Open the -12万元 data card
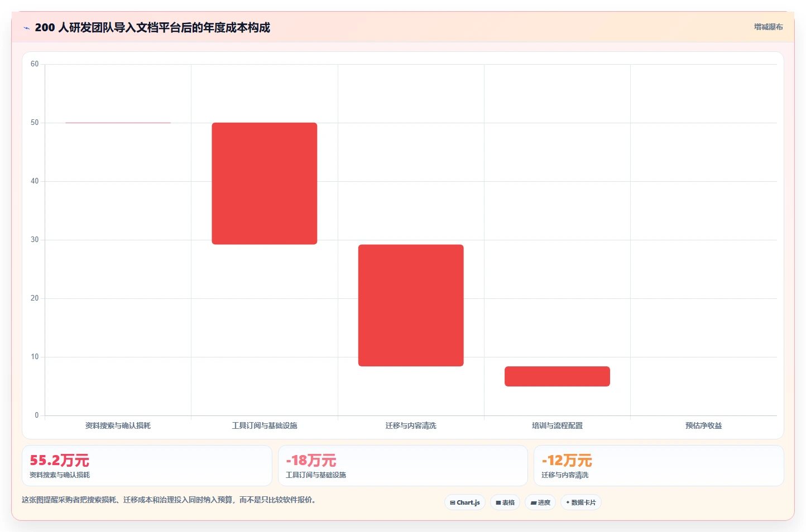The height and width of the screenshot is (532, 806). pyautogui.click(x=659, y=466)
